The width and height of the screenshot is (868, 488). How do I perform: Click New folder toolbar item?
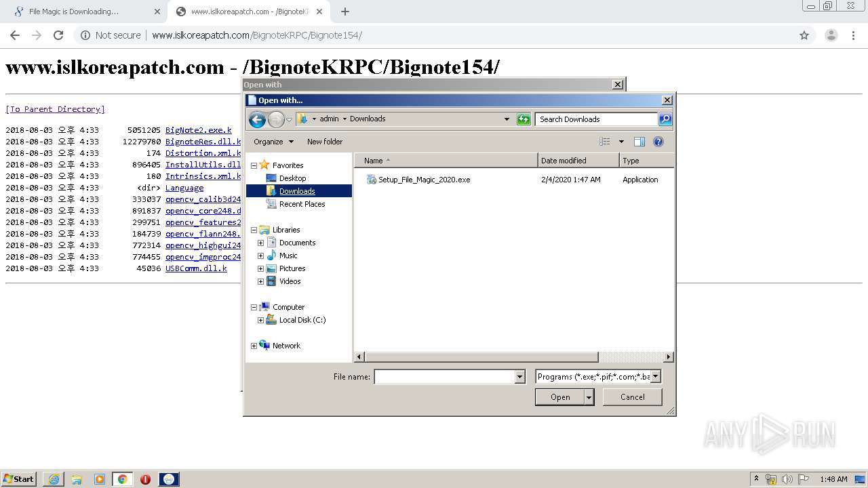(325, 142)
